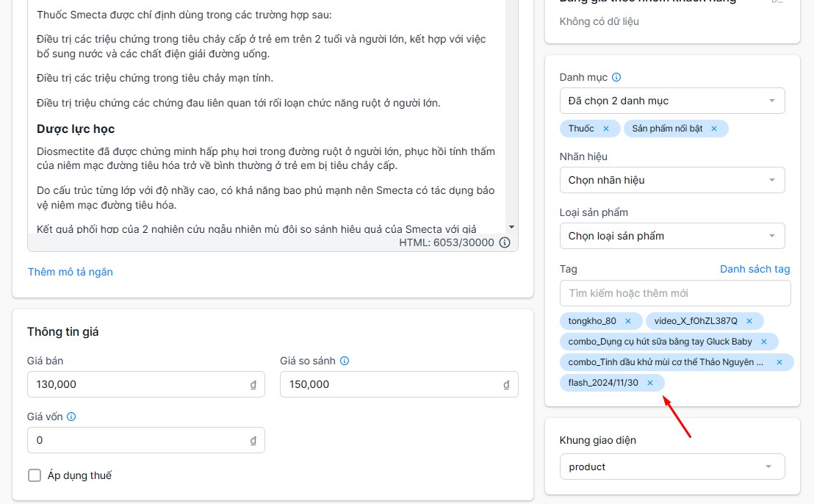The width and height of the screenshot is (814, 504).
Task: Click the Thêm mô tả ngắn link
Action: [x=70, y=272]
